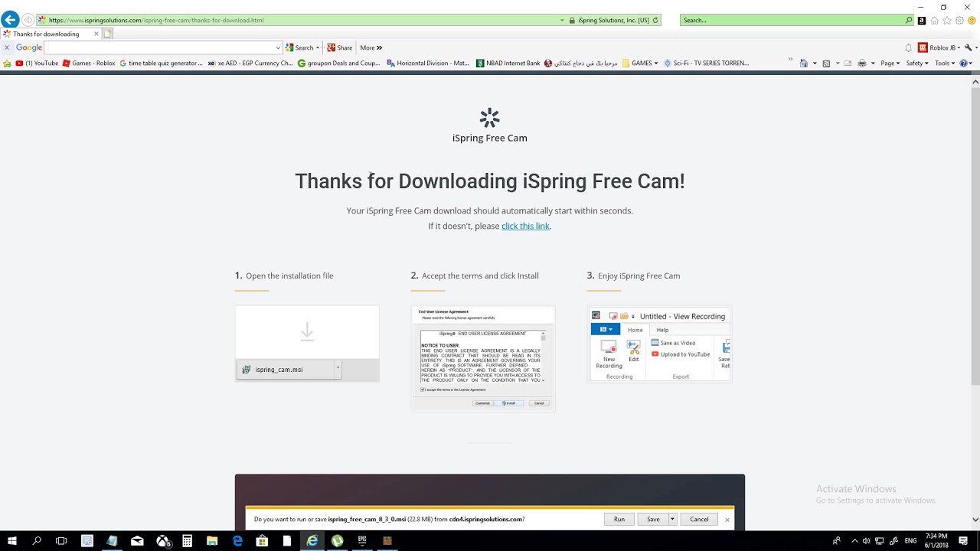This screenshot has width=980, height=551.
Task: Click the Google toolbar notifications bell
Action: [x=908, y=47]
